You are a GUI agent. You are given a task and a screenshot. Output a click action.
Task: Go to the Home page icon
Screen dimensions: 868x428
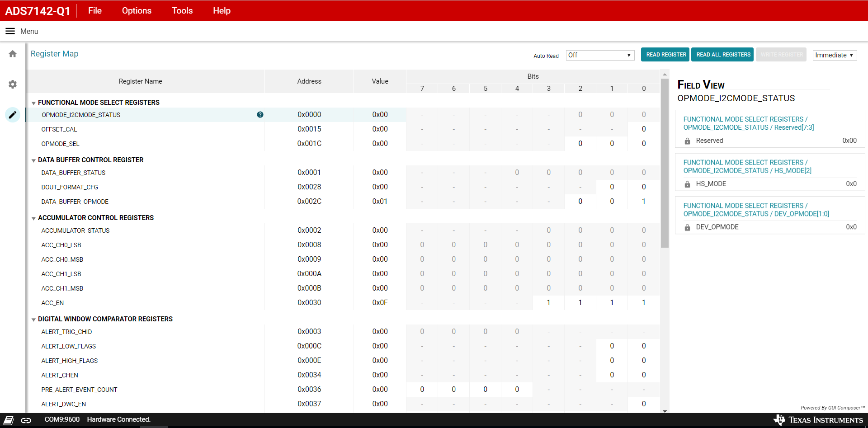pyautogui.click(x=13, y=54)
